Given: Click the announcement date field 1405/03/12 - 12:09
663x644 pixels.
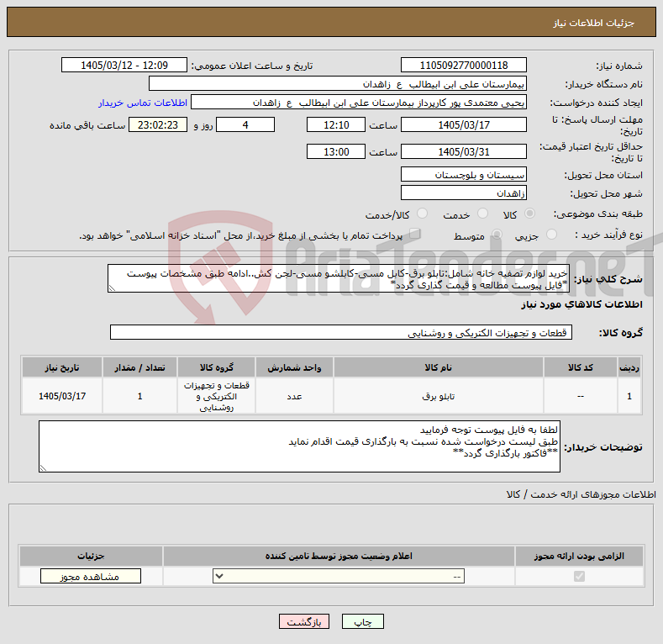Looking at the screenshot, I should (124, 66).
